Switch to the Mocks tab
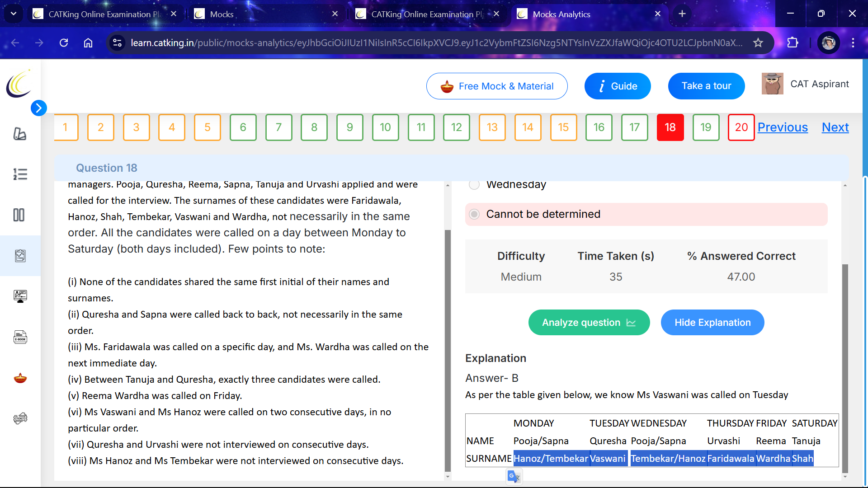The image size is (868, 488). coord(267,14)
